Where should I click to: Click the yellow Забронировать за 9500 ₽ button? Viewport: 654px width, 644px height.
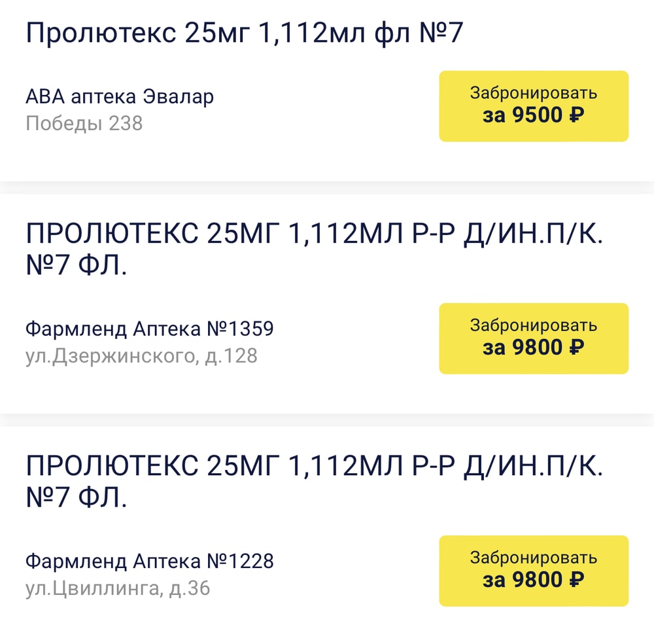pyautogui.click(x=533, y=106)
